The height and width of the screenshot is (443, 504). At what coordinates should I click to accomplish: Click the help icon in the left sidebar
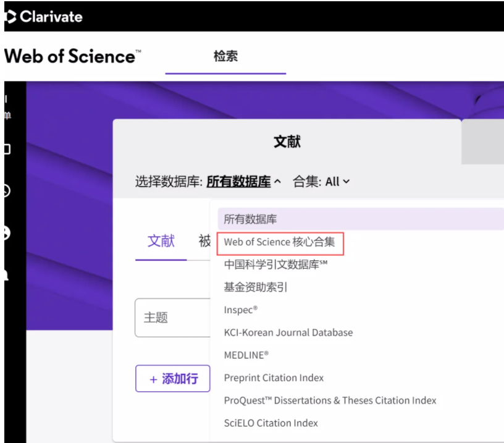(5, 232)
